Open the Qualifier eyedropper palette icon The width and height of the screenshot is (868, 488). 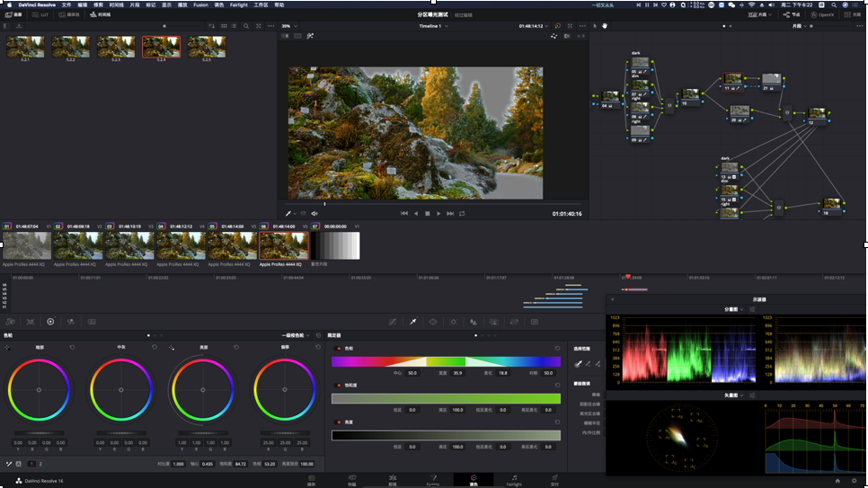click(413, 321)
